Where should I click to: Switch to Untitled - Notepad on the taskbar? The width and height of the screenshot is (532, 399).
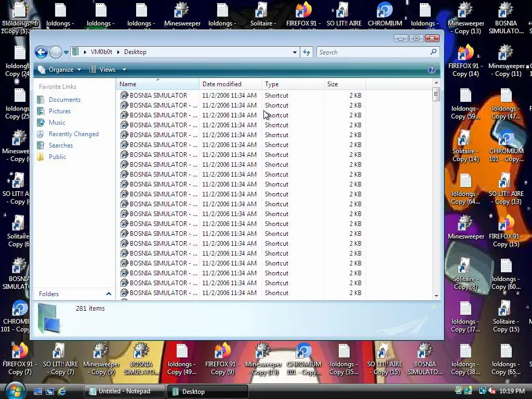[x=124, y=391]
